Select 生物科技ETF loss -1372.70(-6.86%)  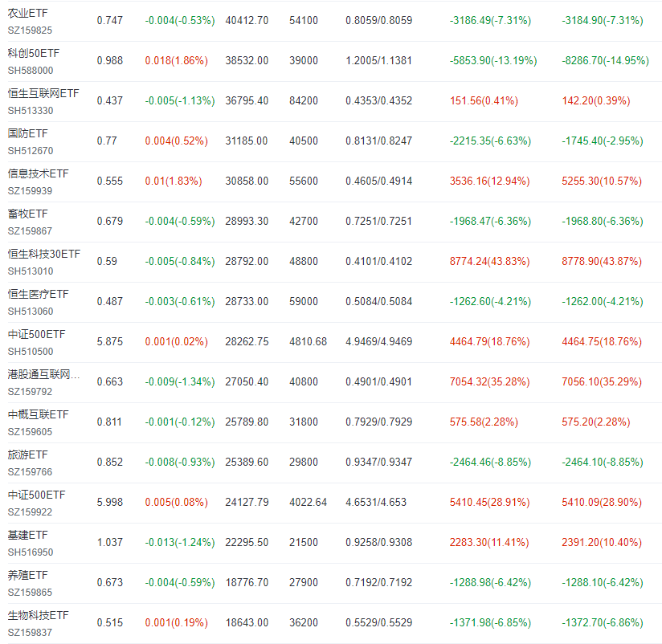(x=603, y=622)
